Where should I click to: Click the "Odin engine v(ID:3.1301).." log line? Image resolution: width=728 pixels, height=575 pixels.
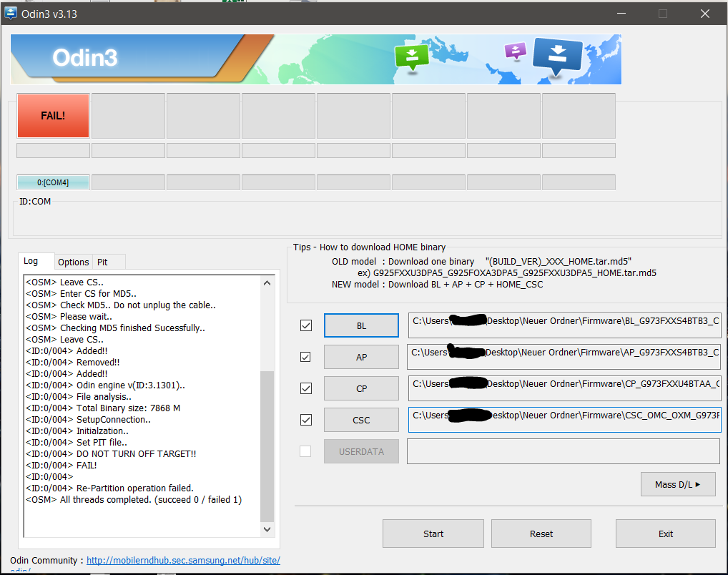point(105,385)
